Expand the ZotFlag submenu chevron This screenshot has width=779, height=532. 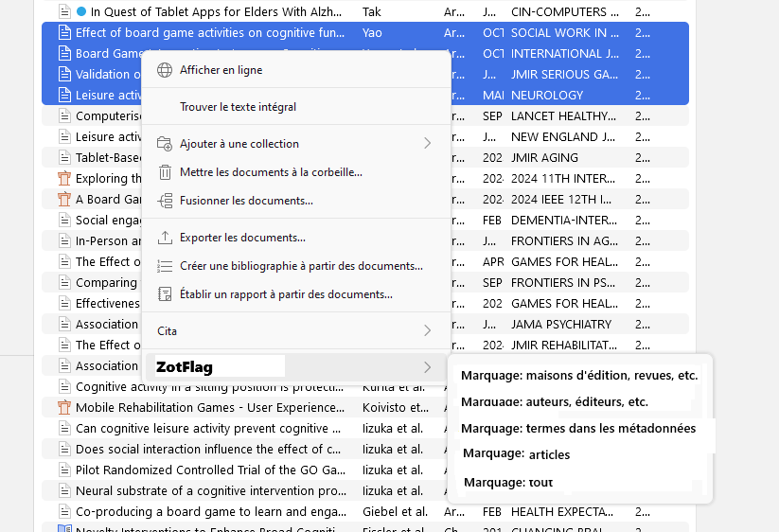(427, 367)
